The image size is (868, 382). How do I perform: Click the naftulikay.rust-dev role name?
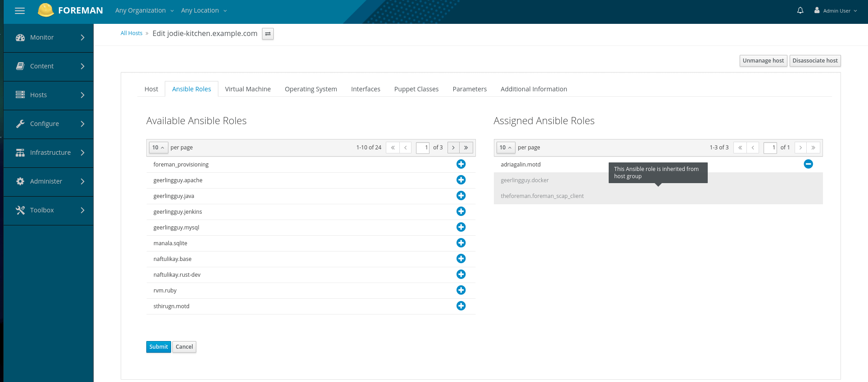tap(177, 275)
